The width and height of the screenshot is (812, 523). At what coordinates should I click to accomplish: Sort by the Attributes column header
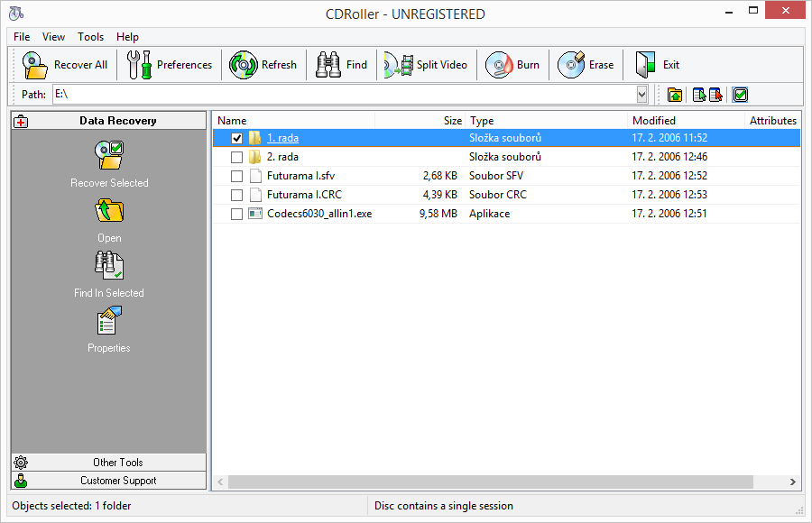[773, 121]
